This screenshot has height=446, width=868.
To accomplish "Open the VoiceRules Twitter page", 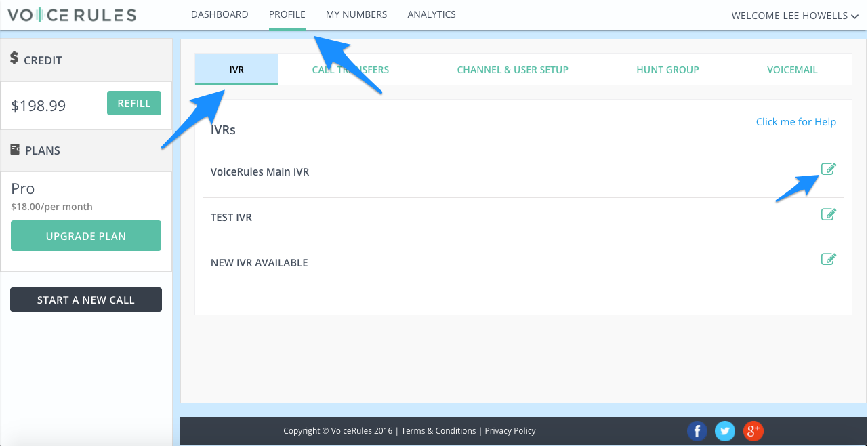I will pyautogui.click(x=725, y=431).
